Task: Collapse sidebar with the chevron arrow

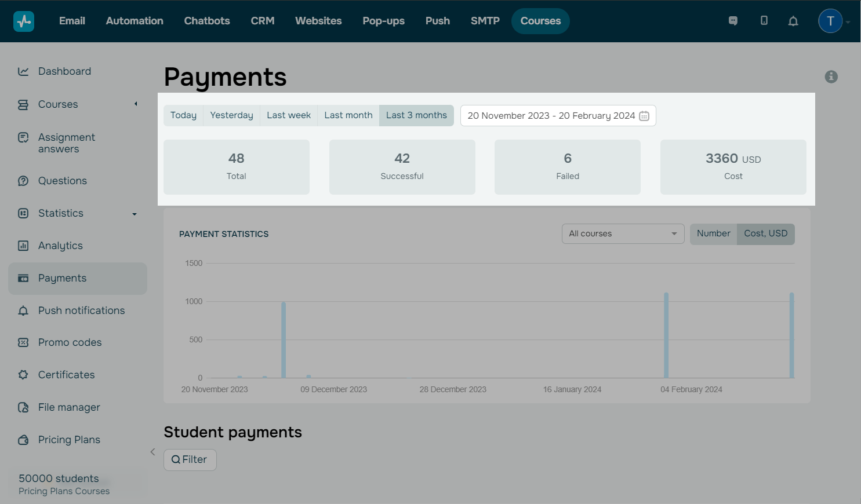Action: [152, 452]
